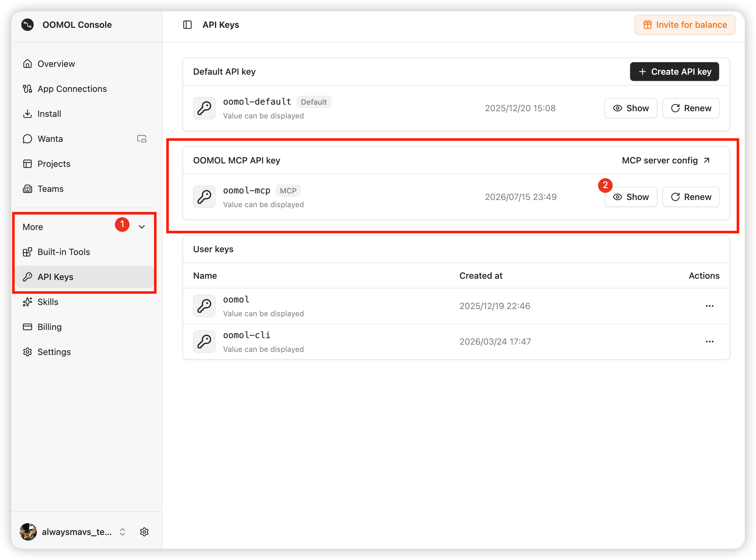Click the oomol-cli key name
The width and height of the screenshot is (756, 560).
247,336
